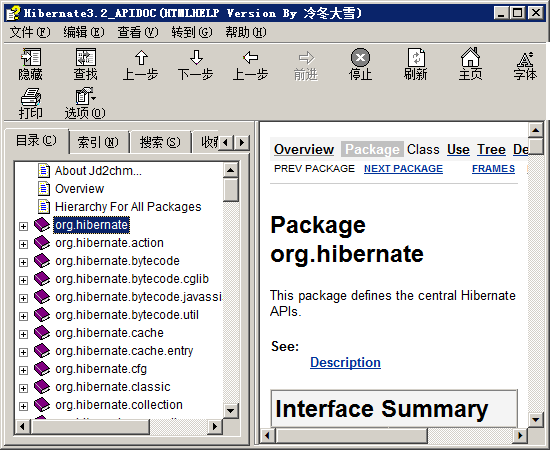This screenshot has height=450, width=550.
Task: Click the org.hibernate.bytecode.util book icon
Action: [42, 315]
